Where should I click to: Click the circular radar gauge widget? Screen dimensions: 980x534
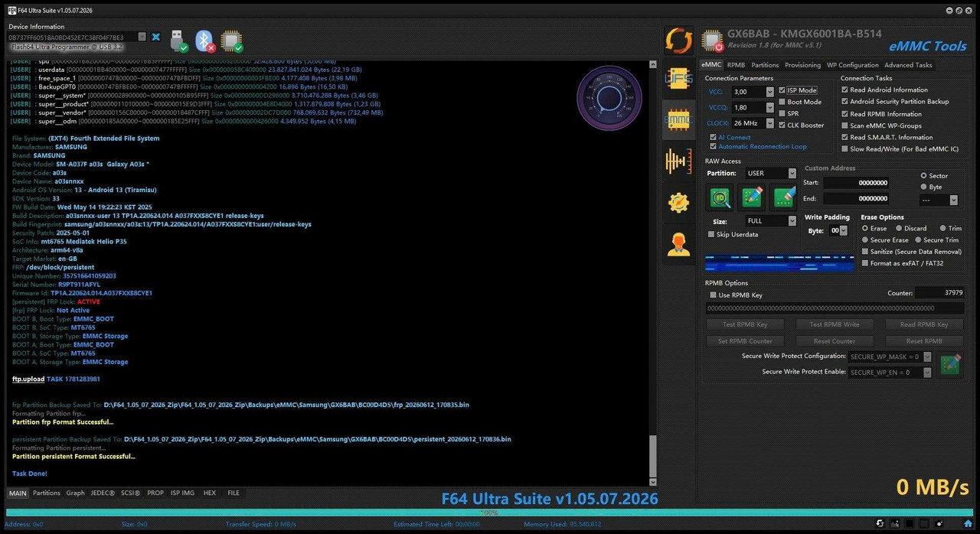[609, 97]
